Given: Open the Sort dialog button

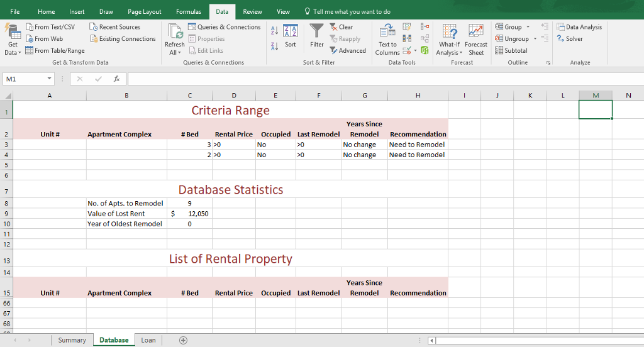Looking at the screenshot, I should (290, 36).
